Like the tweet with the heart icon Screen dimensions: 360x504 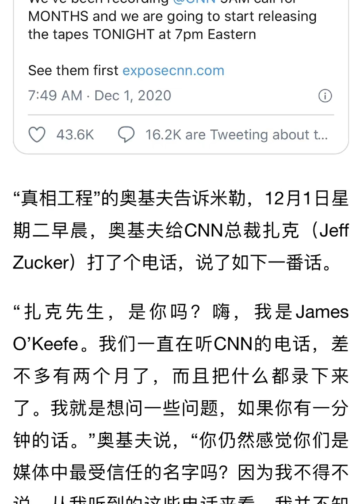37,135
